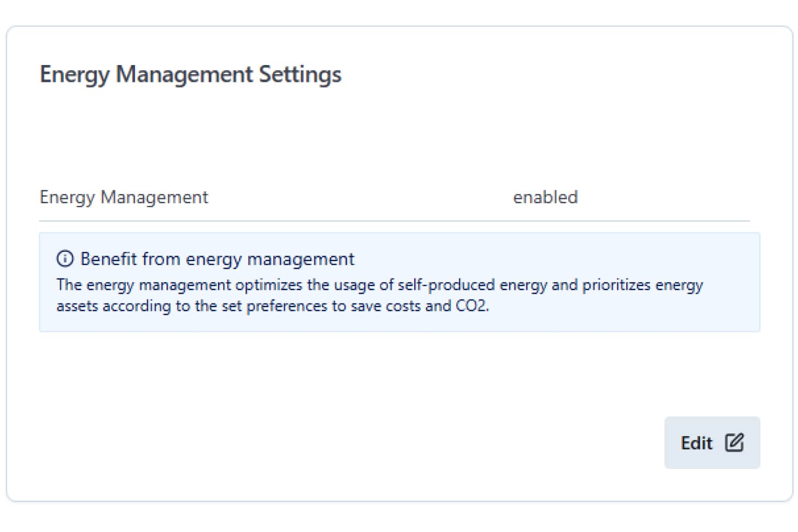
Task: Click the 'enabled' status value
Action: [545, 197]
